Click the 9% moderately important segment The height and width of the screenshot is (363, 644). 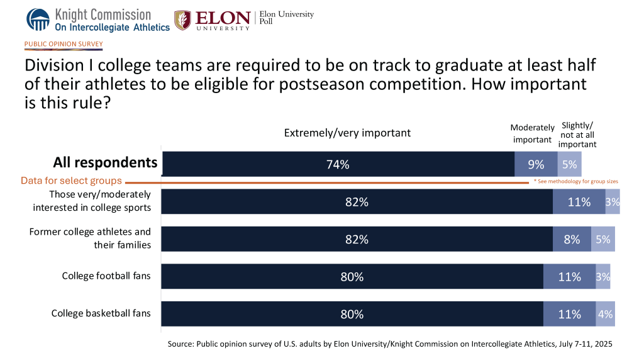(x=536, y=164)
